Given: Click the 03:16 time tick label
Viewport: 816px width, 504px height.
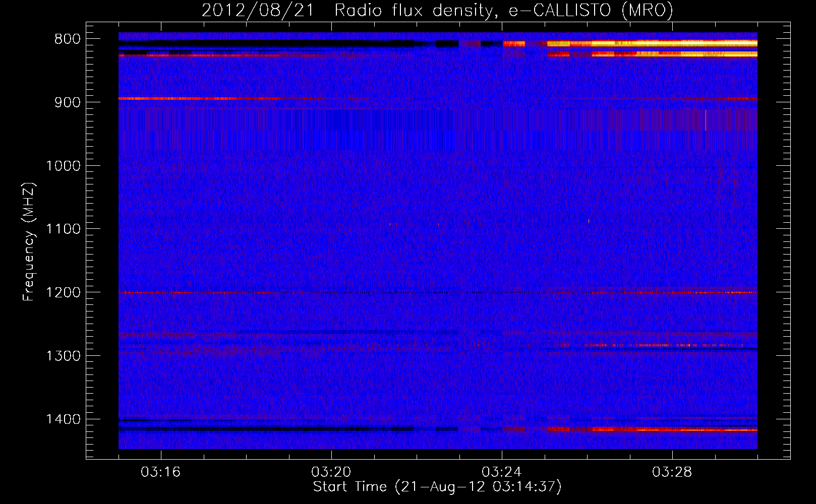Looking at the screenshot, I should coord(160,472).
